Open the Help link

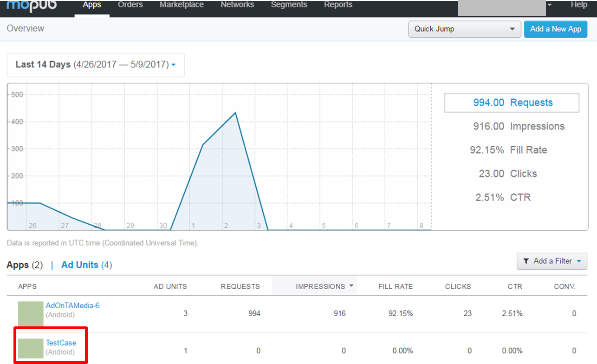[579, 5]
